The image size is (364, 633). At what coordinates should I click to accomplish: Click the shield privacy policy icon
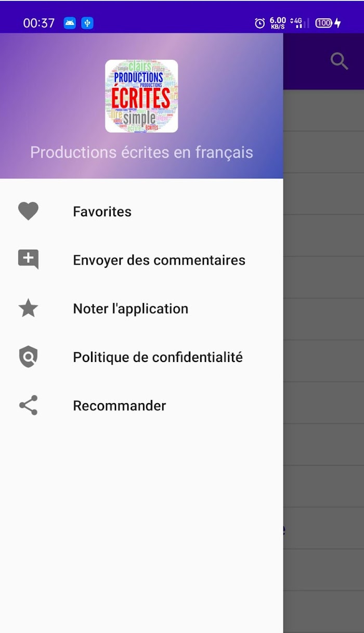click(28, 357)
